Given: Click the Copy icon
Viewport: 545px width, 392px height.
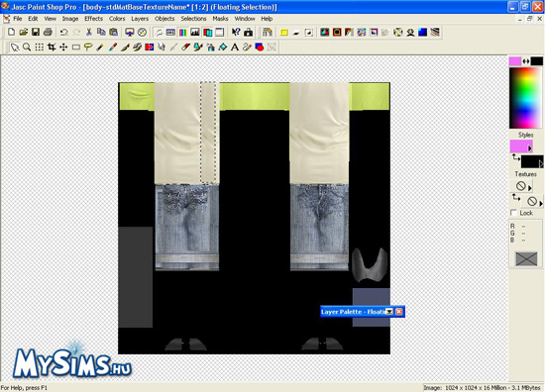Looking at the screenshot, I should coord(101,33).
